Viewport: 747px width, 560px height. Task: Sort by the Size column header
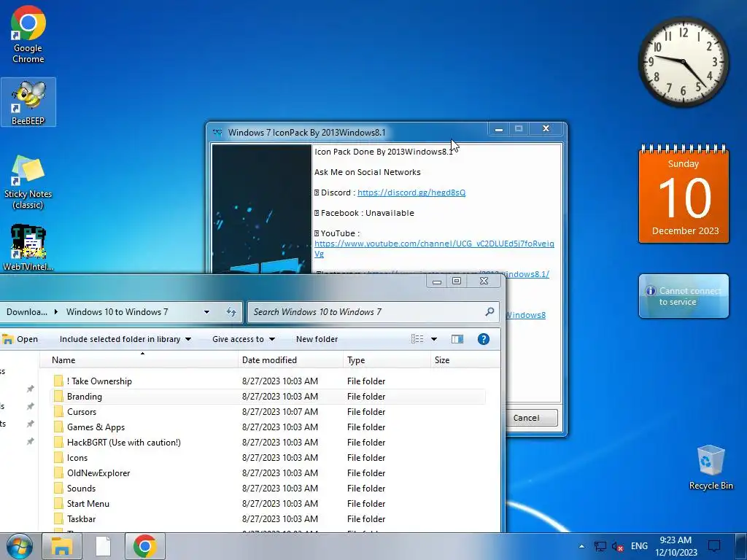pyautogui.click(x=465, y=360)
